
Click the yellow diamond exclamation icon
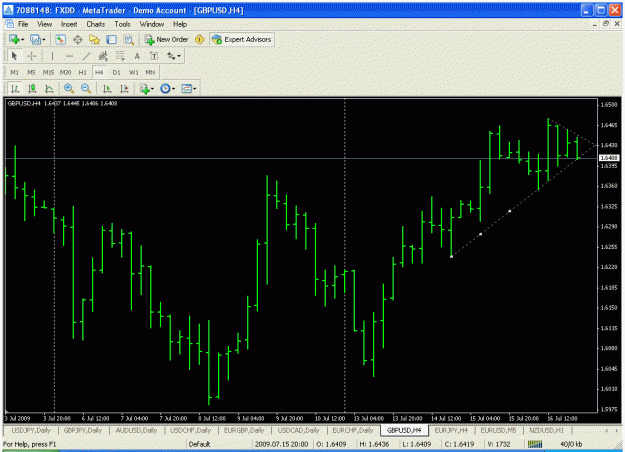199,39
